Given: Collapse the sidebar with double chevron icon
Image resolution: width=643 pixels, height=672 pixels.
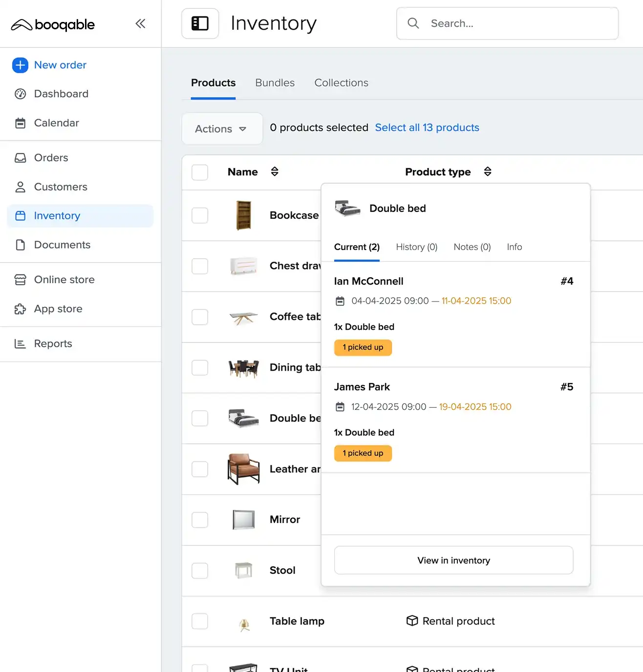Looking at the screenshot, I should click(x=140, y=23).
